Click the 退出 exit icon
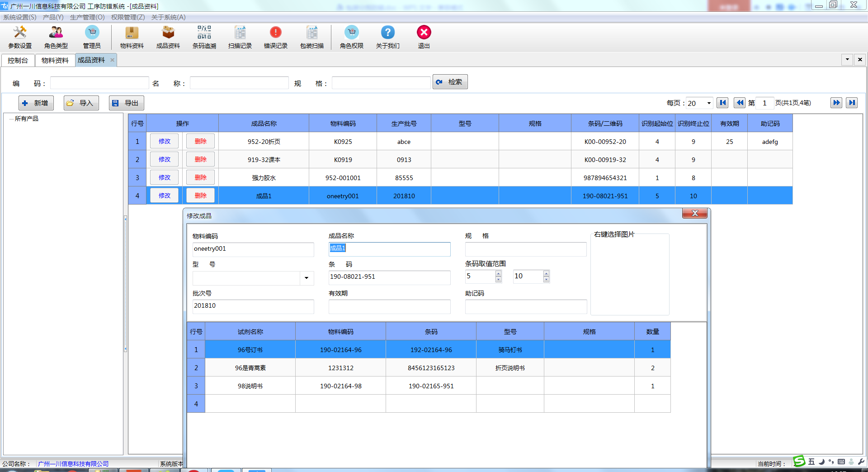This screenshot has width=868, height=472. point(424,37)
